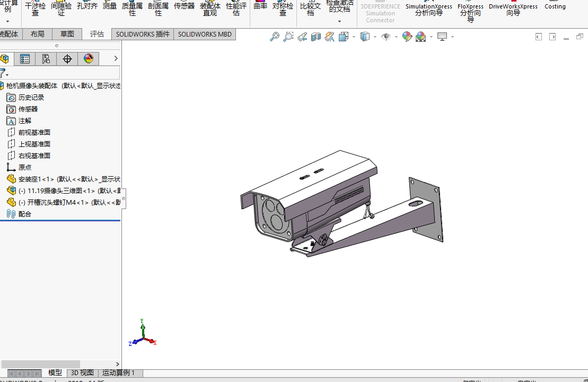This screenshot has height=382, width=588.
Task: Toggle the Section View tool
Action: pos(316,37)
